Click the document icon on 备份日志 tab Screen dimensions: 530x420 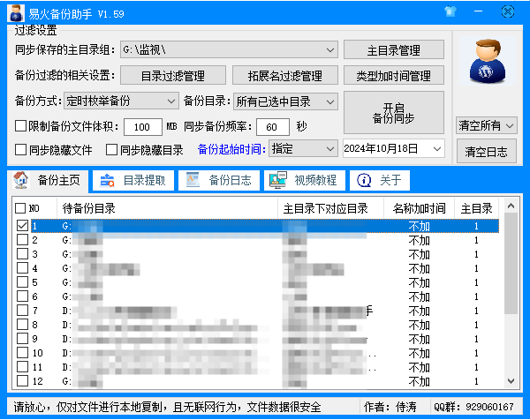coord(193,180)
